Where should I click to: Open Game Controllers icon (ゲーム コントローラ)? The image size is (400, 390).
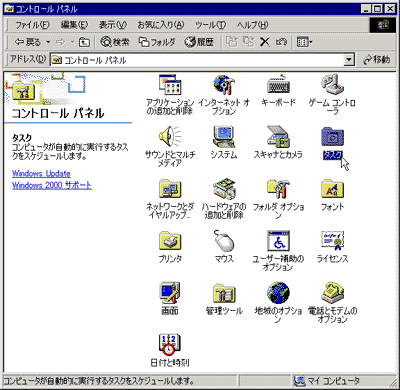click(332, 85)
